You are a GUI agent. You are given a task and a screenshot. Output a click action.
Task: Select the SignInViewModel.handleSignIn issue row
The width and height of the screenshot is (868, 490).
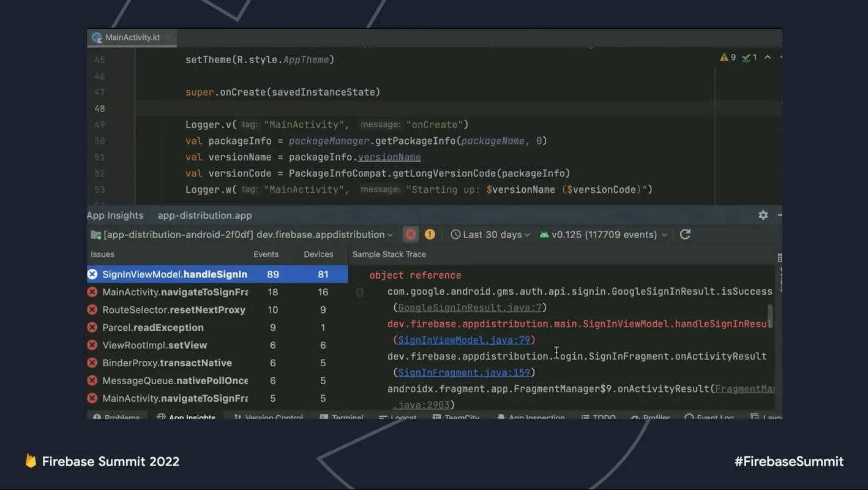click(217, 274)
